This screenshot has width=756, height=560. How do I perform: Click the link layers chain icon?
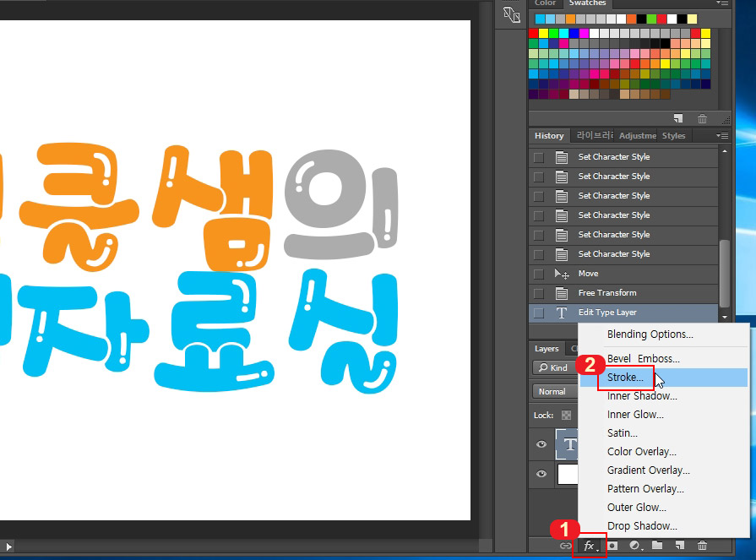click(565, 546)
